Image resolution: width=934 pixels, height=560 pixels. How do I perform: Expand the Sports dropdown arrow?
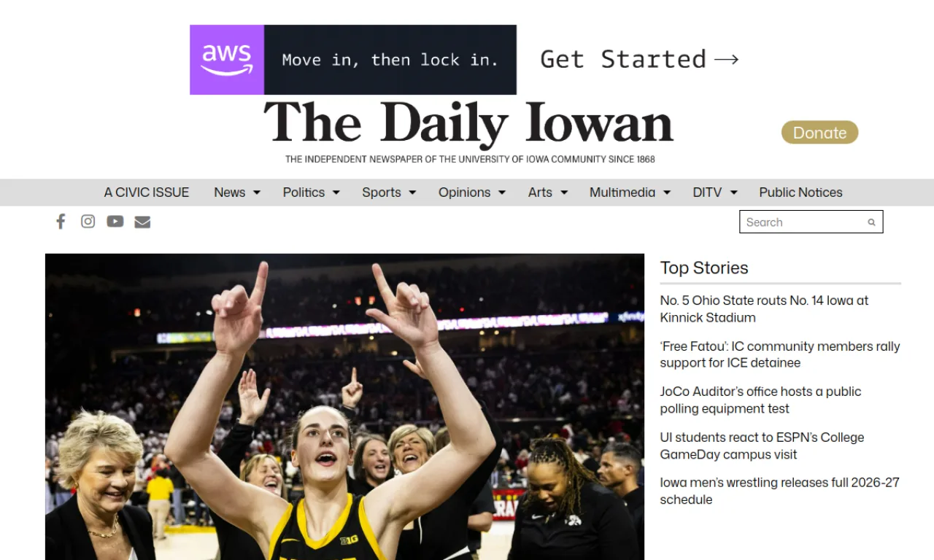click(x=412, y=192)
